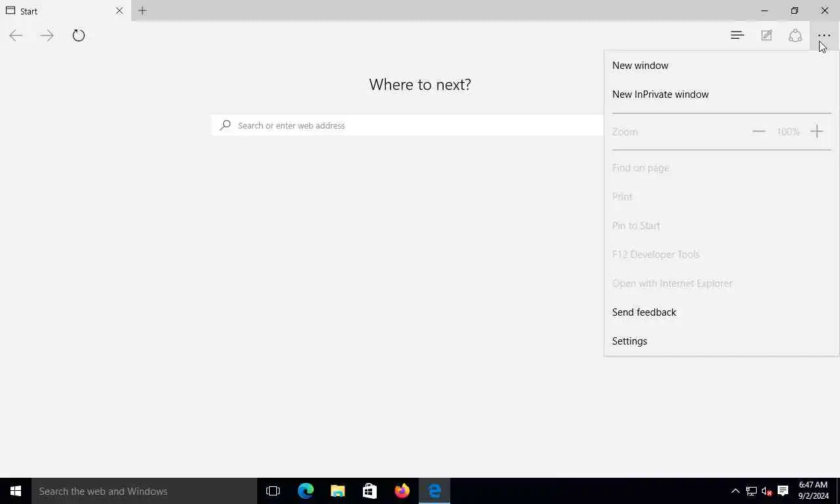Restore down the Edge window
The image size is (840, 504).
[795, 10]
